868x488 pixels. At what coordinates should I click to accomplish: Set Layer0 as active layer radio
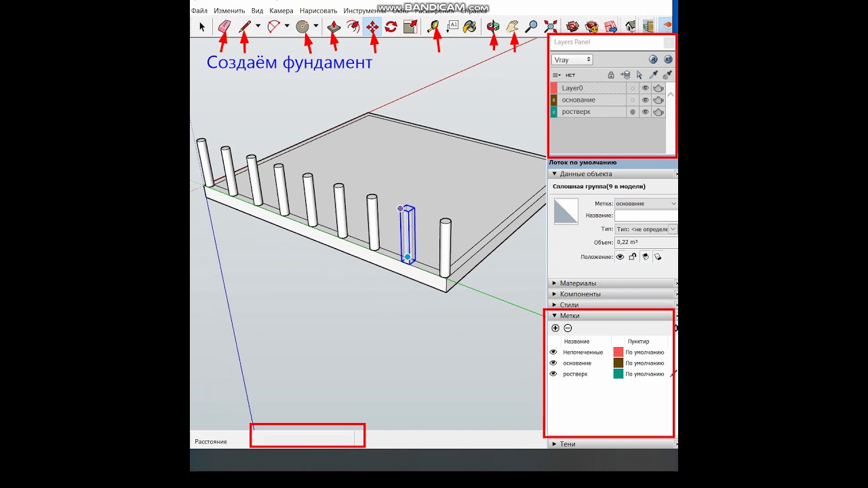click(633, 88)
